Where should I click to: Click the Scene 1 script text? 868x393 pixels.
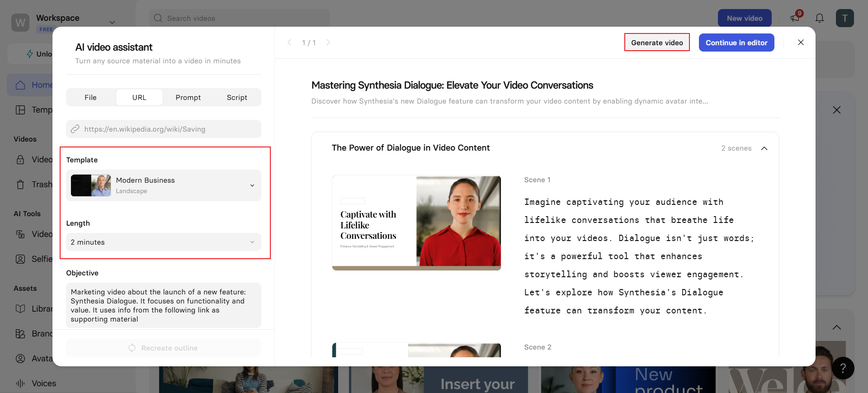coord(639,256)
